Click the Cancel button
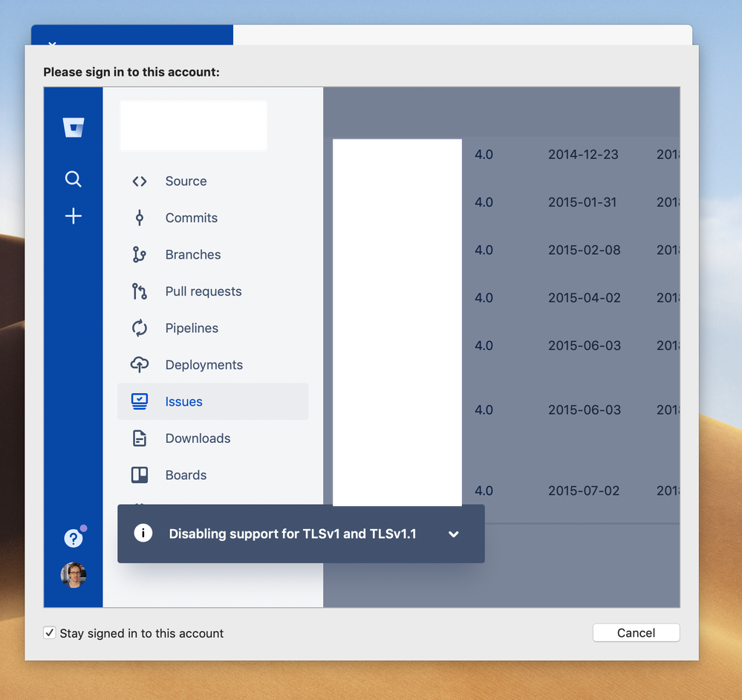This screenshot has height=700, width=742. pos(636,633)
